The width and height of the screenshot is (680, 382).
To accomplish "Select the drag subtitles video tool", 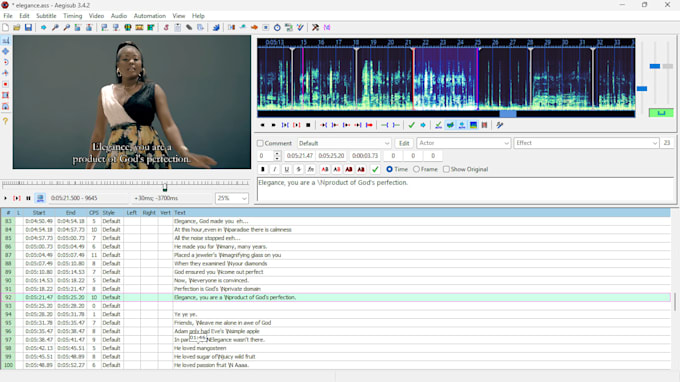I will pos(6,51).
